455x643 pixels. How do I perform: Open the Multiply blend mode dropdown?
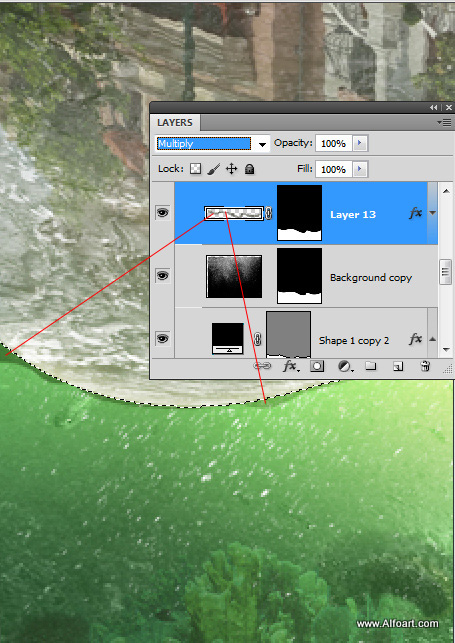click(x=213, y=144)
